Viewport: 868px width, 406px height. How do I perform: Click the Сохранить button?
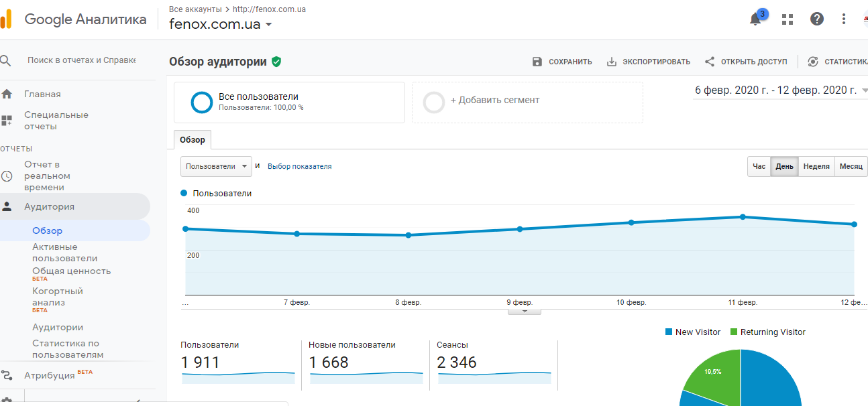coord(561,62)
